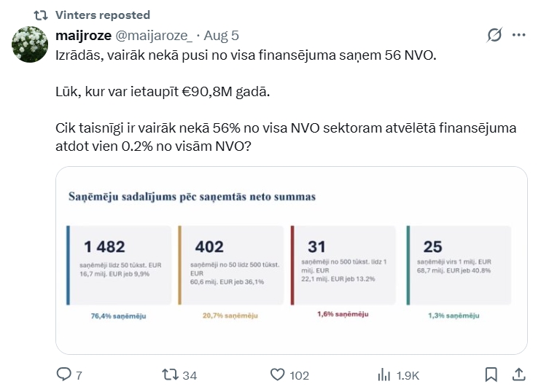Open the Aug 5 timestamp link
541x392 pixels.
coord(221,36)
